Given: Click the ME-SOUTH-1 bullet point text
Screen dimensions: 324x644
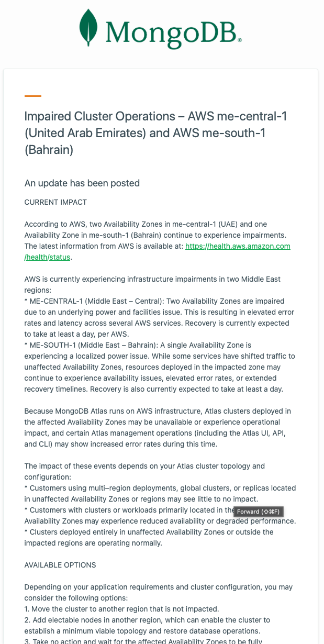Looking at the screenshot, I should pos(157,367).
